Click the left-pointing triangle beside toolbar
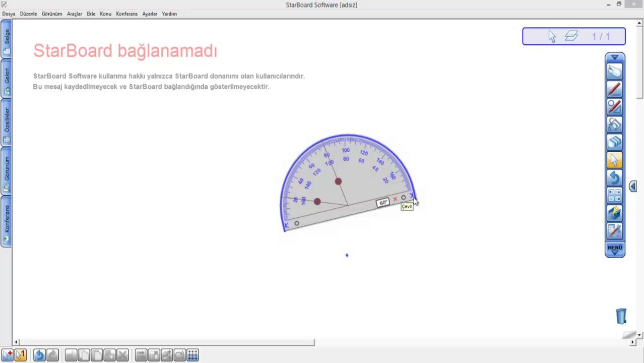Image resolution: width=644 pixels, height=363 pixels. [633, 186]
